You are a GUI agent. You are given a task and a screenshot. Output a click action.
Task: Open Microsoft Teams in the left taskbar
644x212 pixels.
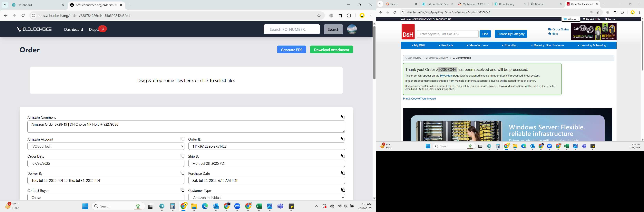click(280, 206)
